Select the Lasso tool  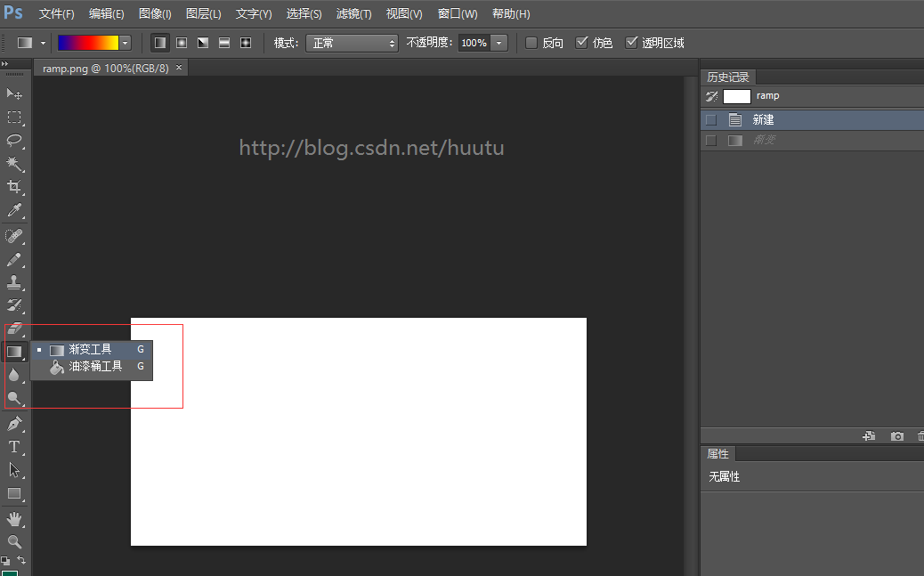pyautogui.click(x=14, y=140)
